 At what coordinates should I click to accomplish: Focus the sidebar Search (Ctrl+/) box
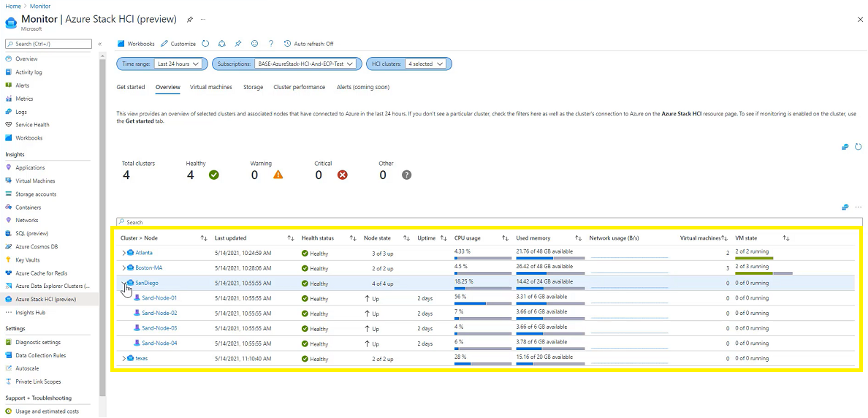coord(49,44)
